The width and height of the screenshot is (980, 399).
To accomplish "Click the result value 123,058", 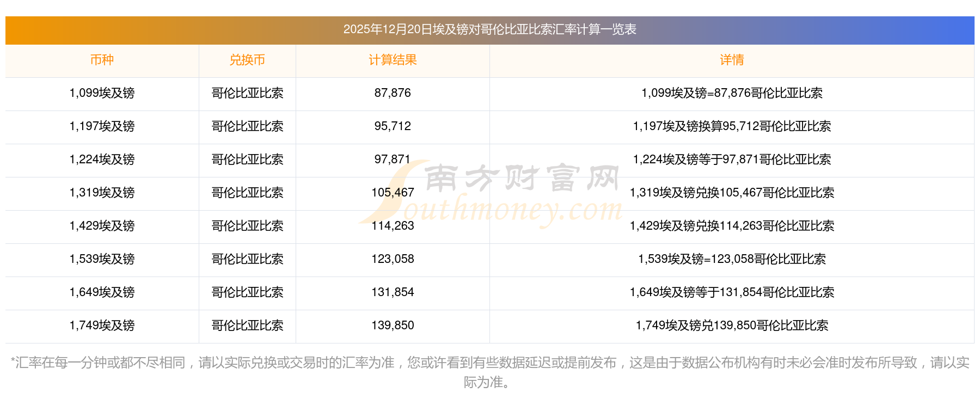I will tap(393, 259).
